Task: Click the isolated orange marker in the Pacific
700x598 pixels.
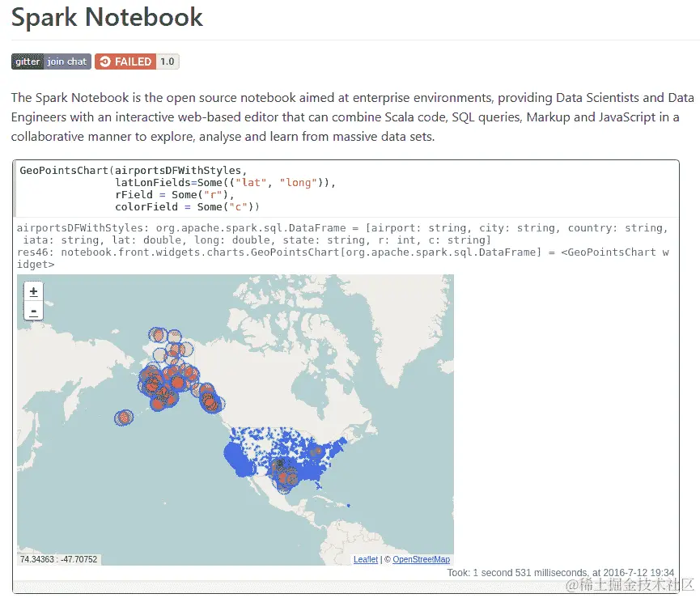Action: pyautogui.click(x=124, y=418)
